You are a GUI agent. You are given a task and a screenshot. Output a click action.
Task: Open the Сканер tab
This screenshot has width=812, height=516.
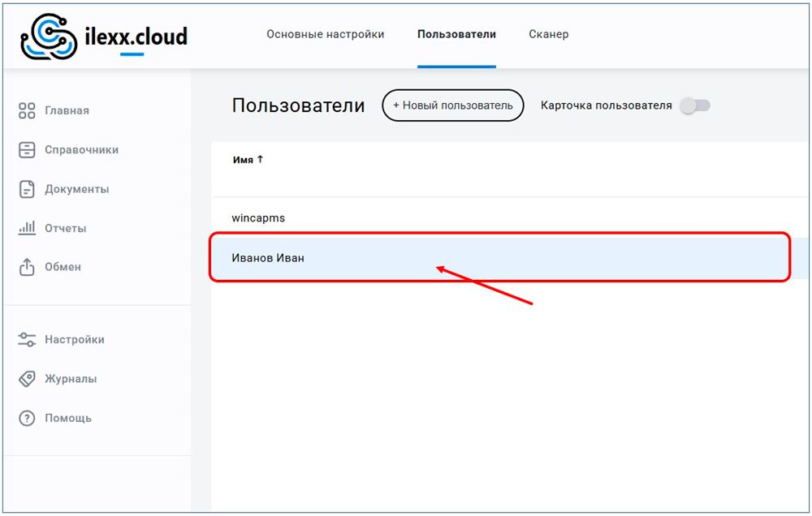tap(549, 34)
